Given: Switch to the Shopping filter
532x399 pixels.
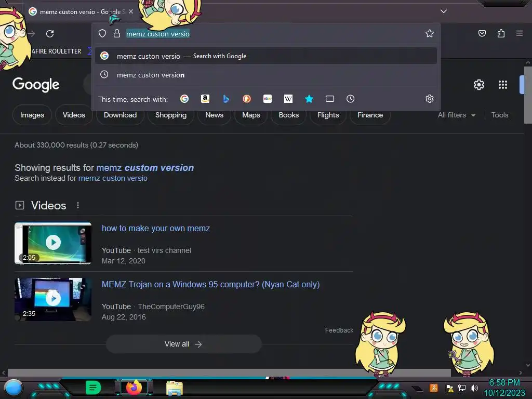Looking at the screenshot, I should 170,115.
